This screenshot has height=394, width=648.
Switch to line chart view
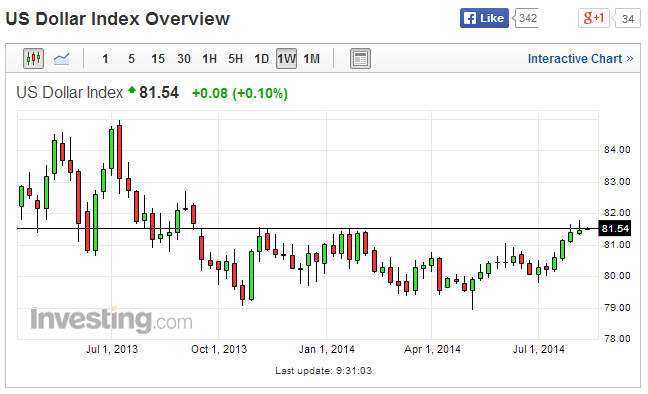pos(62,59)
